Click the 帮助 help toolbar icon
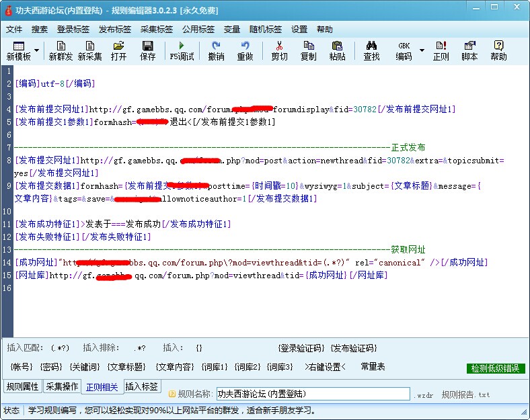Image resolution: width=530 pixels, height=420 pixels. click(499, 50)
